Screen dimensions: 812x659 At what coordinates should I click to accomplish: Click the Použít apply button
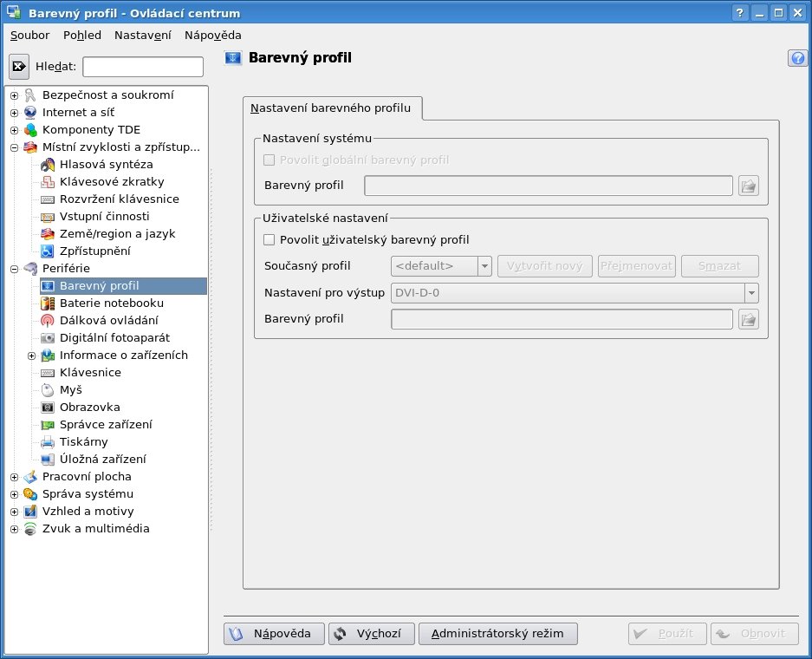[667, 634]
